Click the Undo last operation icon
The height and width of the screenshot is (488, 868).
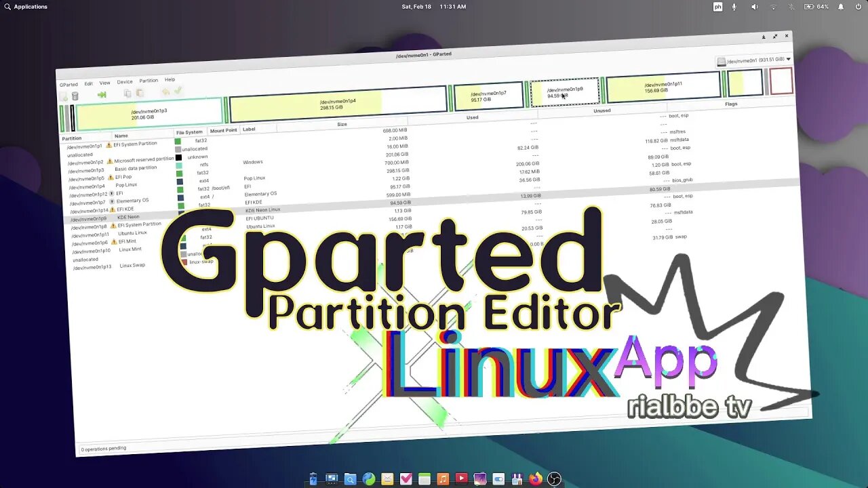[165, 91]
